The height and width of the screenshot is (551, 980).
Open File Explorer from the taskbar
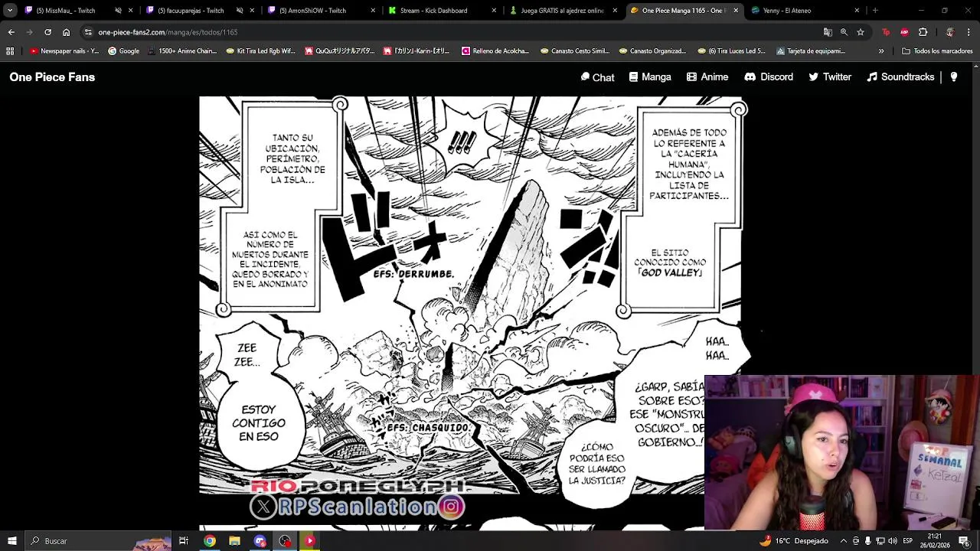click(x=234, y=541)
